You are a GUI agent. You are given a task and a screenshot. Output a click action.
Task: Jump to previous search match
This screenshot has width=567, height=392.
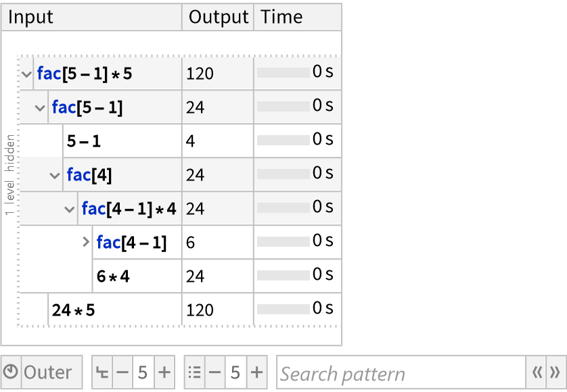click(x=537, y=372)
